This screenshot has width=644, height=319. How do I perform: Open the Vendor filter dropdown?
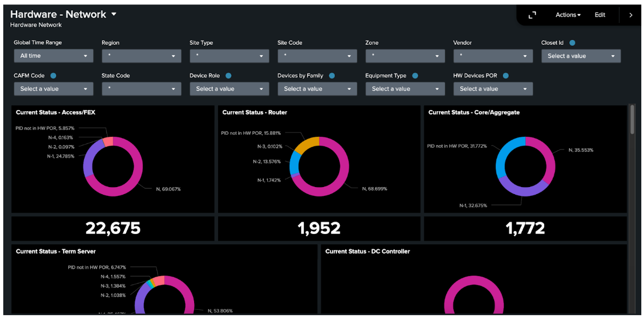(492, 56)
